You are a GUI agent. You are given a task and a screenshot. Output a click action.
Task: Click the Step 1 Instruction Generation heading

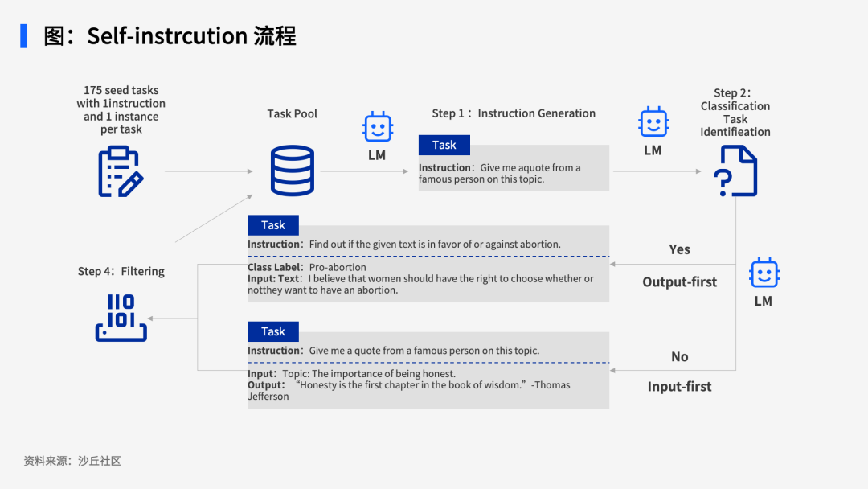[514, 113]
